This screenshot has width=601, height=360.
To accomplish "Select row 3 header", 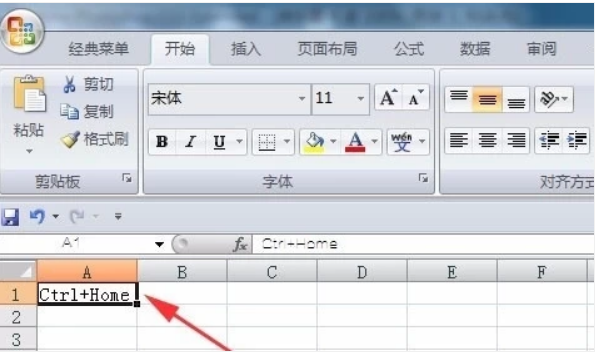I will pos(18,339).
